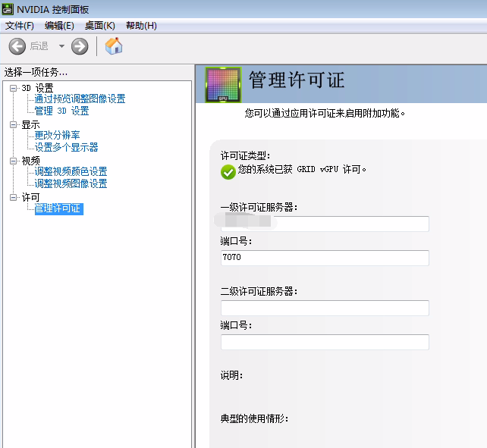Viewport: 487px width, 448px height.
Task: Open the 帮助(H) menu
Action: (x=141, y=26)
